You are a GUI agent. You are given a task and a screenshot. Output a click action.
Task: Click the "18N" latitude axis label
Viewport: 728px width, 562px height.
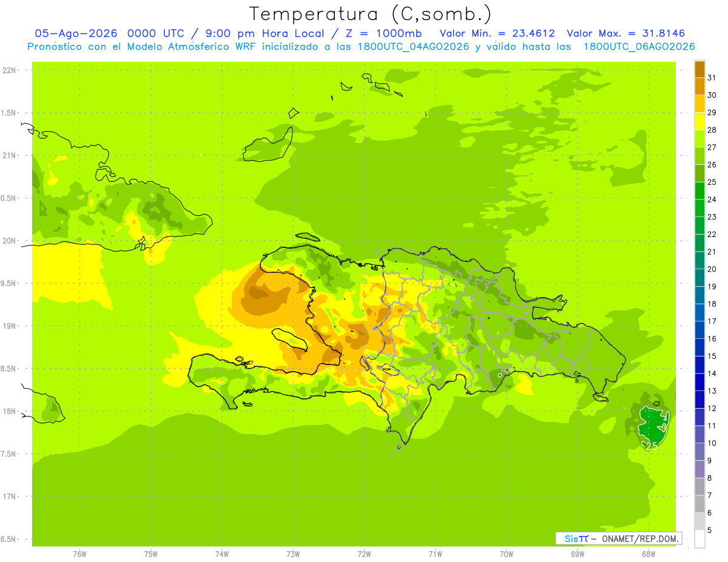click(x=10, y=411)
